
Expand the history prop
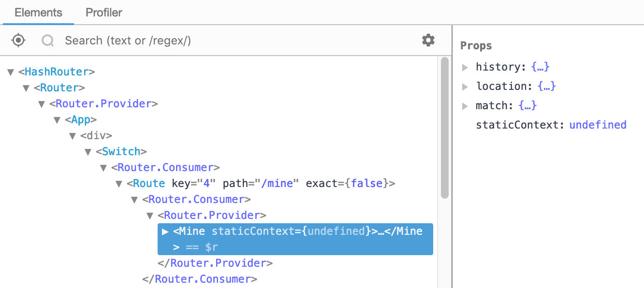(465, 67)
